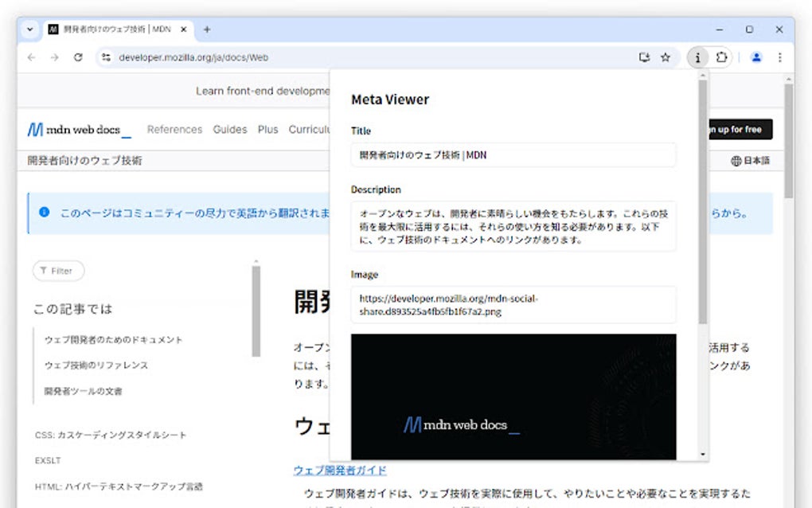Open the Guides menu
This screenshot has height=508, width=812.
(x=230, y=130)
